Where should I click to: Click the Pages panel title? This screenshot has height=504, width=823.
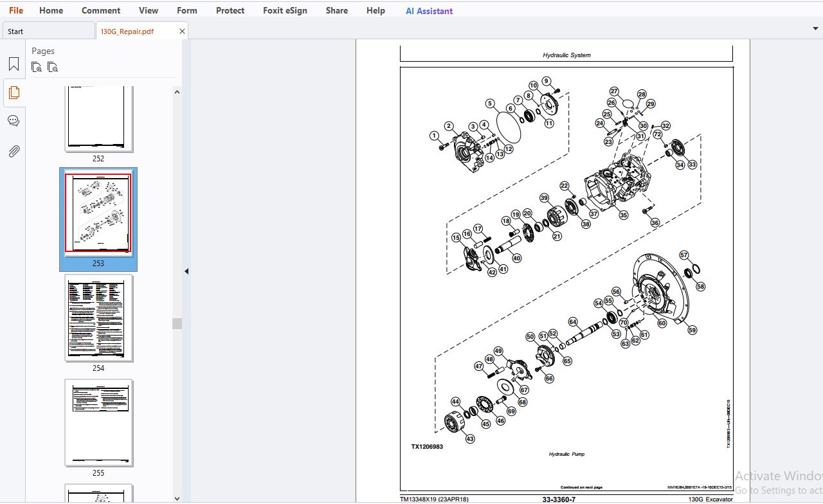pos(43,51)
